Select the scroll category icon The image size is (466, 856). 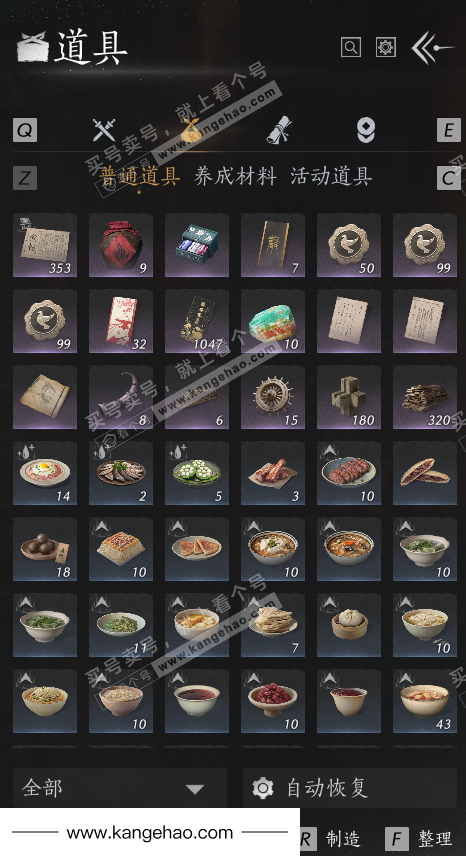click(x=279, y=130)
